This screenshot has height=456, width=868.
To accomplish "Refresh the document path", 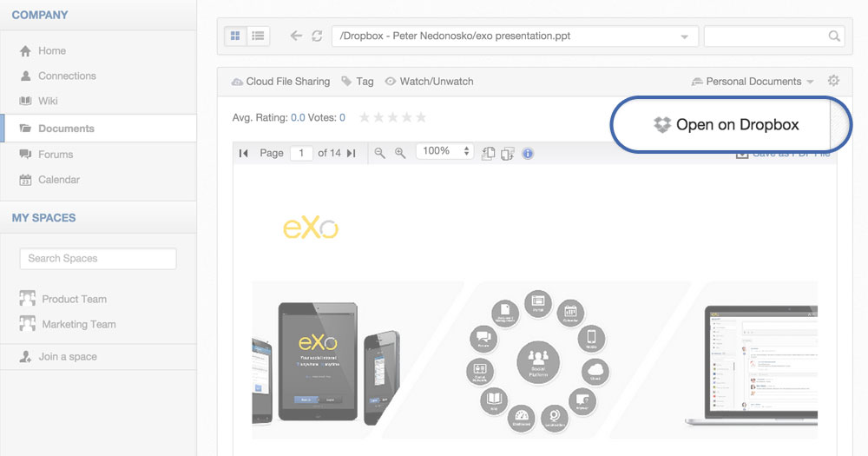I will pyautogui.click(x=317, y=36).
